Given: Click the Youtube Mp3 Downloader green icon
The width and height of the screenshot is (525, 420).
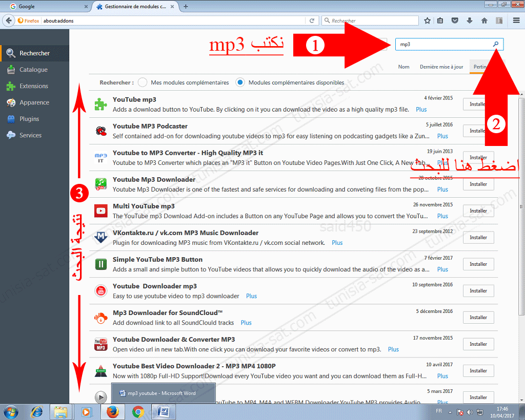Looking at the screenshot, I should coord(101,184).
